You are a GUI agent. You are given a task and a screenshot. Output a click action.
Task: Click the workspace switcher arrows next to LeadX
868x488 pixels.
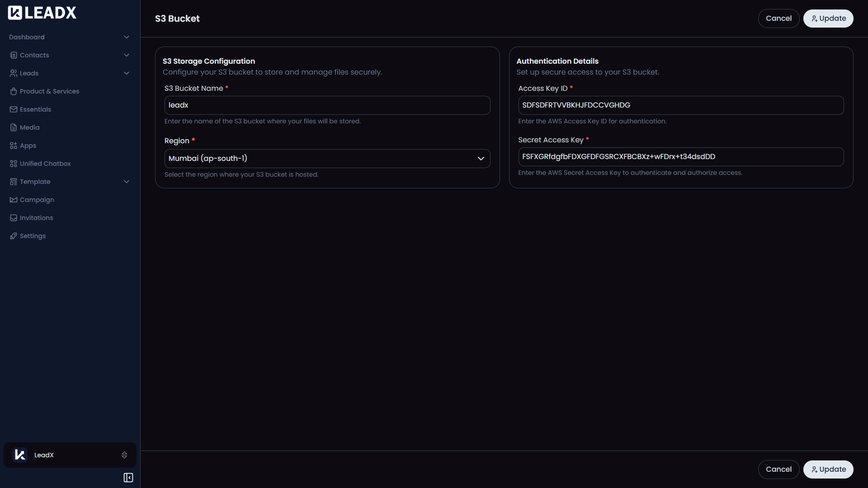[124, 455]
